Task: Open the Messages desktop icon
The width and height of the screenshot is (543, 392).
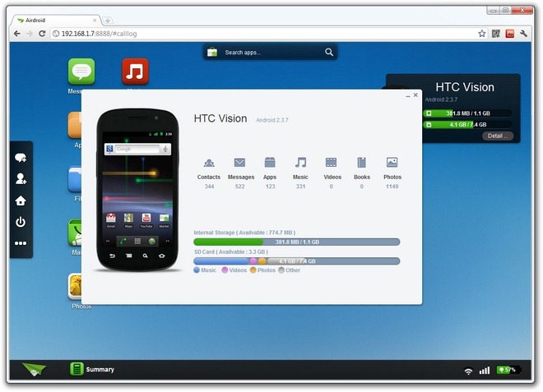Action: tap(81, 71)
